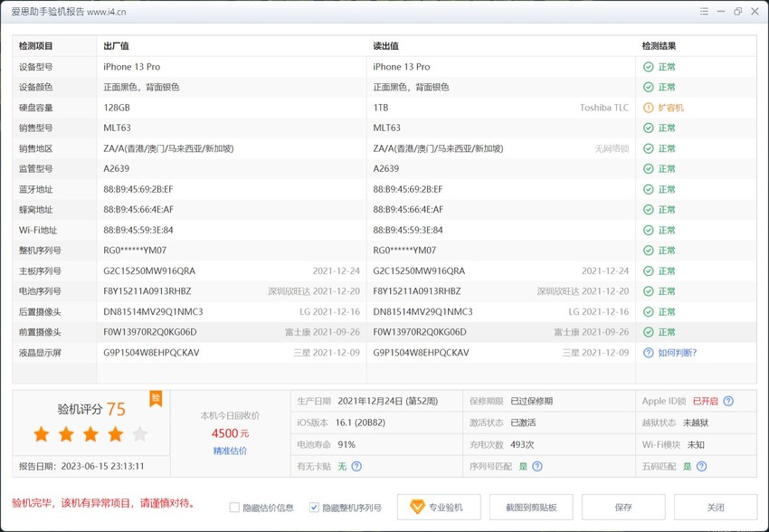
Task: Click the green check icon for 销售型号
Action: coord(649,128)
